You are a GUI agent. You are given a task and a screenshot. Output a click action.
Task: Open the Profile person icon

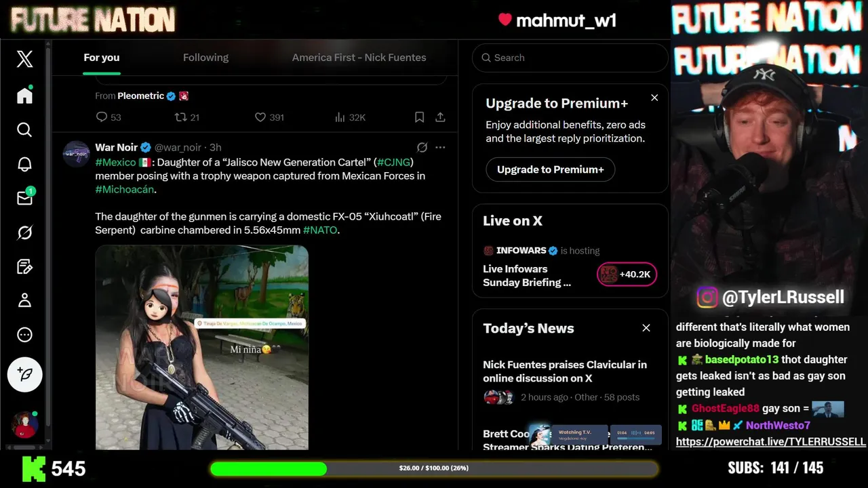coord(24,300)
